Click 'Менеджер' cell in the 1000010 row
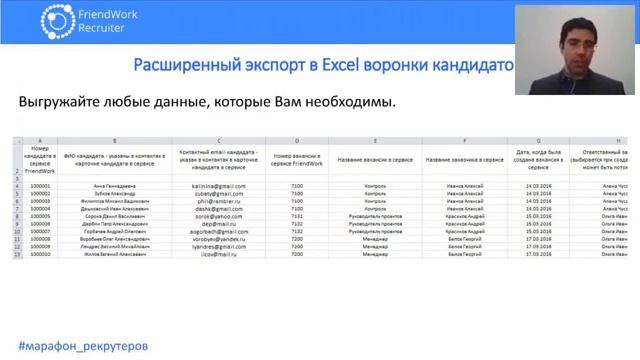The height and width of the screenshot is (360, 640). click(x=375, y=254)
